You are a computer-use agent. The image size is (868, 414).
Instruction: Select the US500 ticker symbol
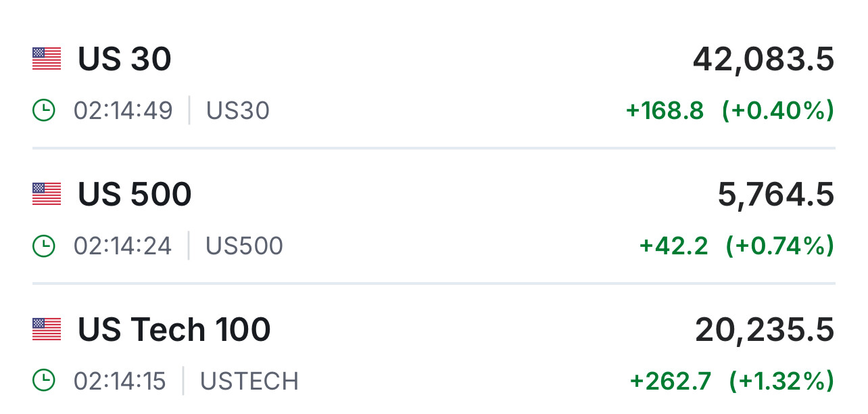coord(244,246)
